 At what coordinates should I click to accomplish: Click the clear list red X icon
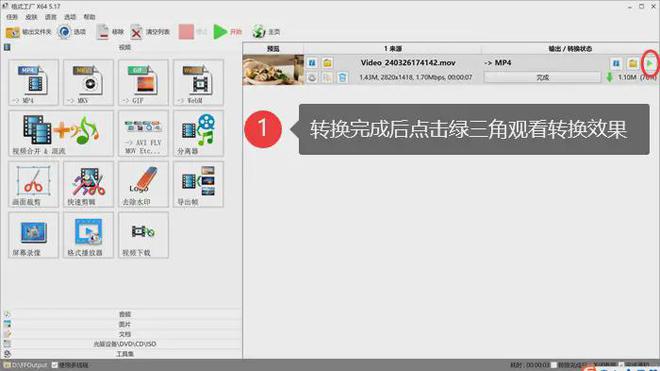pyautogui.click(x=136, y=32)
